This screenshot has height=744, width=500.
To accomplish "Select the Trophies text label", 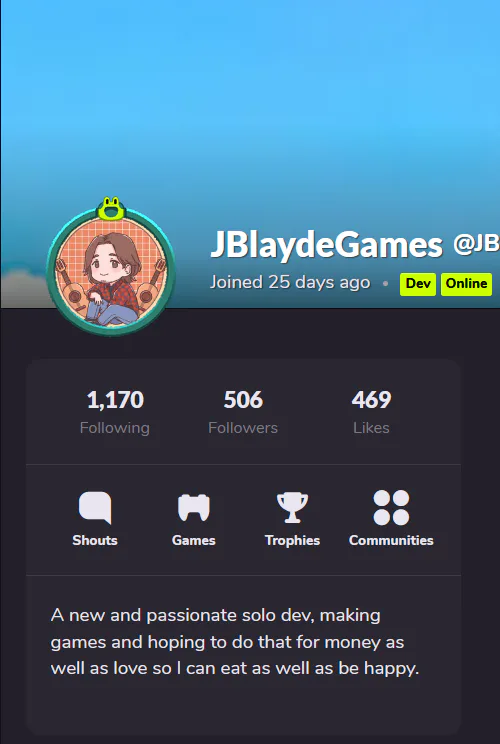I will 292,540.
